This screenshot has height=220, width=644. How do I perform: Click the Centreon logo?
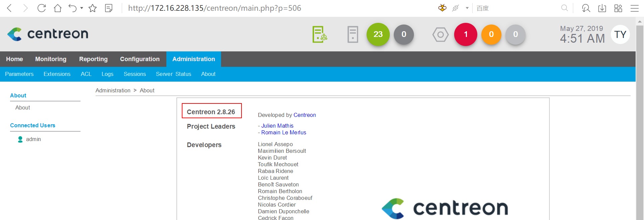[x=48, y=34]
